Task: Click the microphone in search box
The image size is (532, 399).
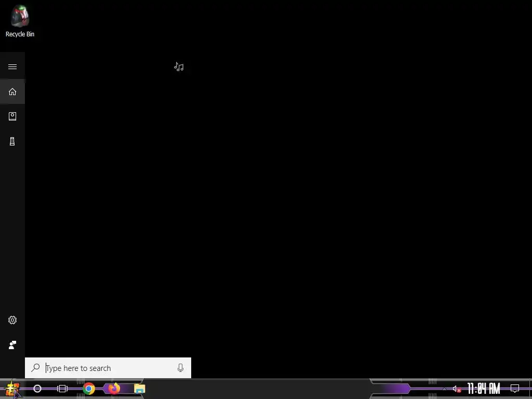Action: pyautogui.click(x=180, y=368)
